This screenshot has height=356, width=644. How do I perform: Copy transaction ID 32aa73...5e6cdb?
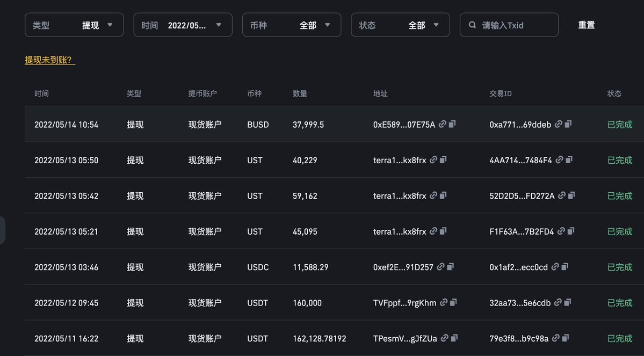[568, 303]
